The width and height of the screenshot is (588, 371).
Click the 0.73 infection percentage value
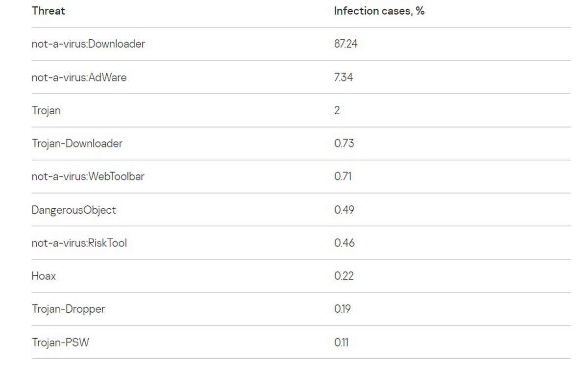344,144
